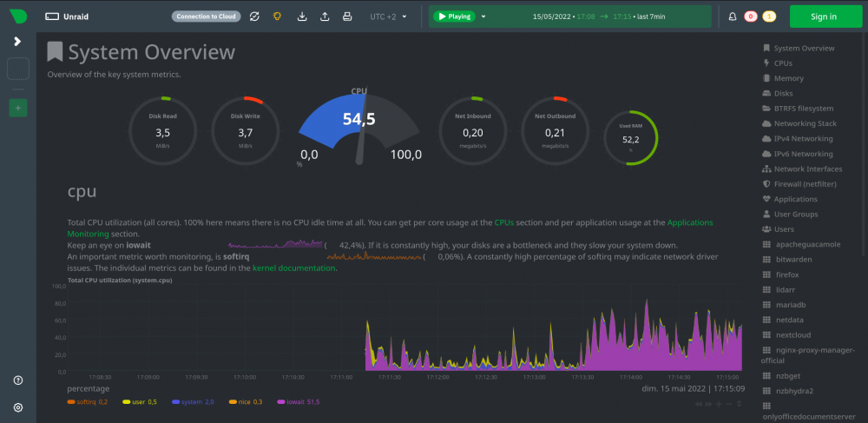
Task: Go to Network Interfaces in right menu
Action: click(802, 169)
